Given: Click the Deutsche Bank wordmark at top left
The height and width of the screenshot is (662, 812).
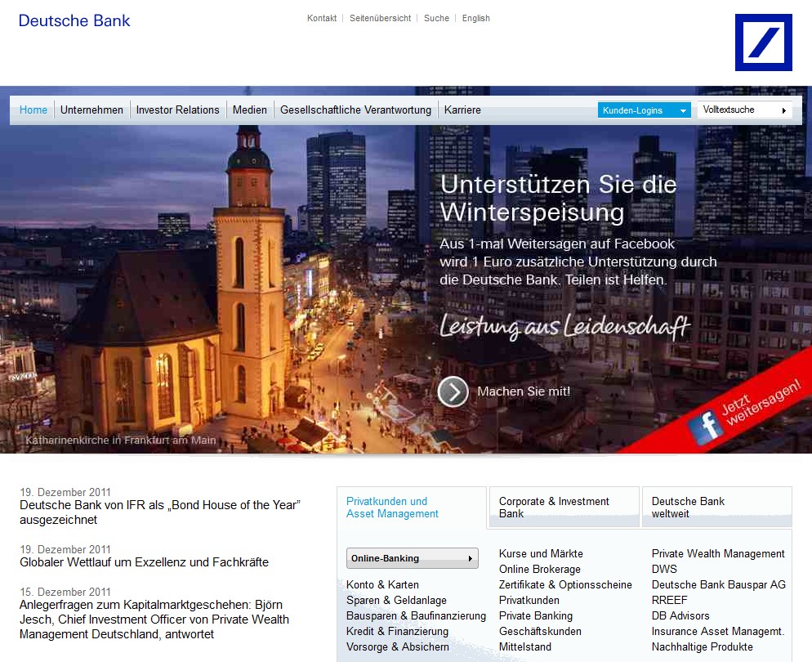Looking at the screenshot, I should (x=74, y=20).
